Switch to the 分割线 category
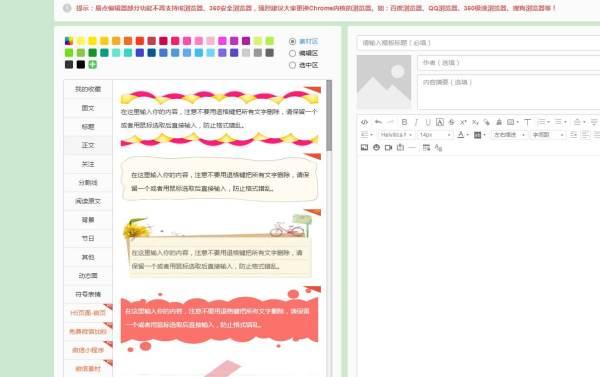The height and width of the screenshot is (377, 600). click(x=88, y=183)
